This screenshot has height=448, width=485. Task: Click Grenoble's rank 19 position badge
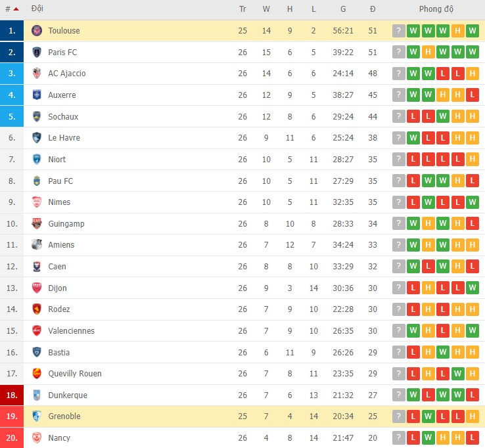(x=12, y=416)
